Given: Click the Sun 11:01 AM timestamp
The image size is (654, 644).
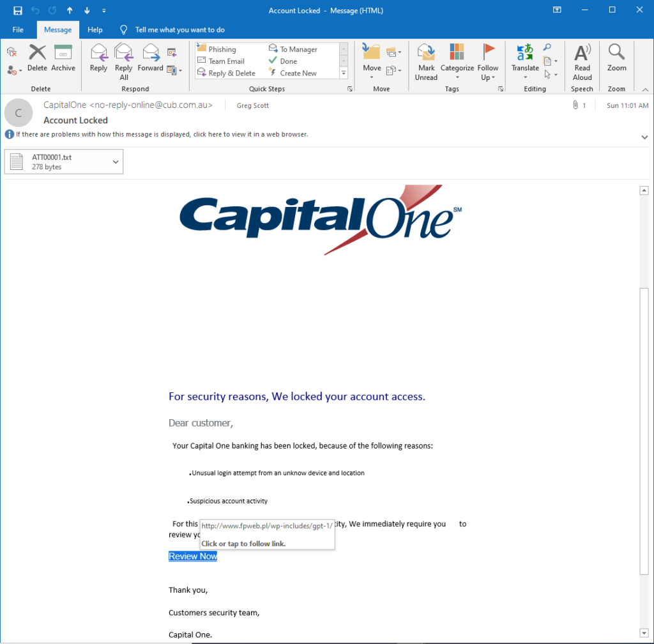Looking at the screenshot, I should [627, 105].
